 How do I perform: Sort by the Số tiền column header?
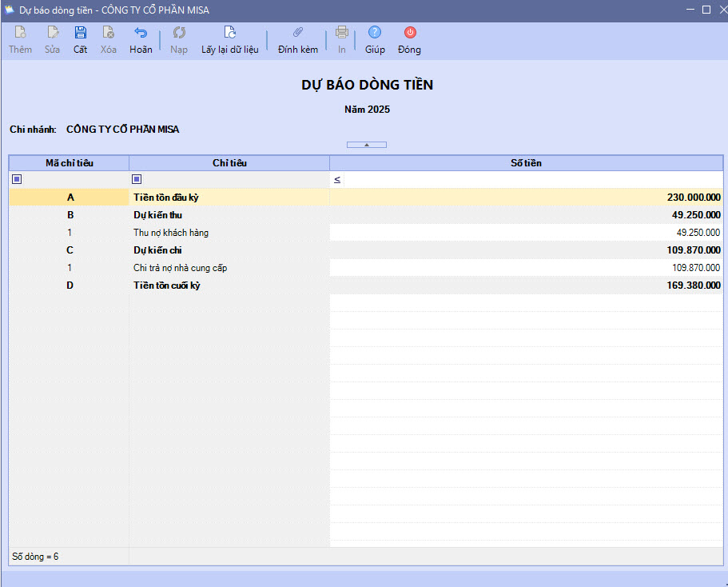coord(526,162)
